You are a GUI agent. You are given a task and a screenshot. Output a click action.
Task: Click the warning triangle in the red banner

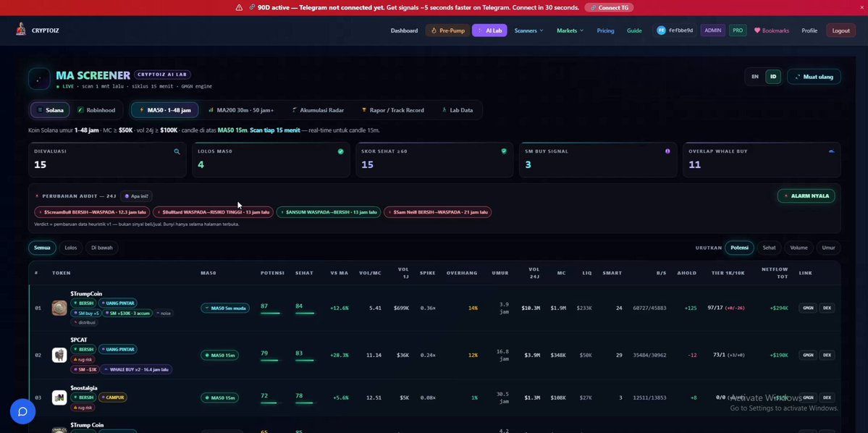(x=239, y=8)
